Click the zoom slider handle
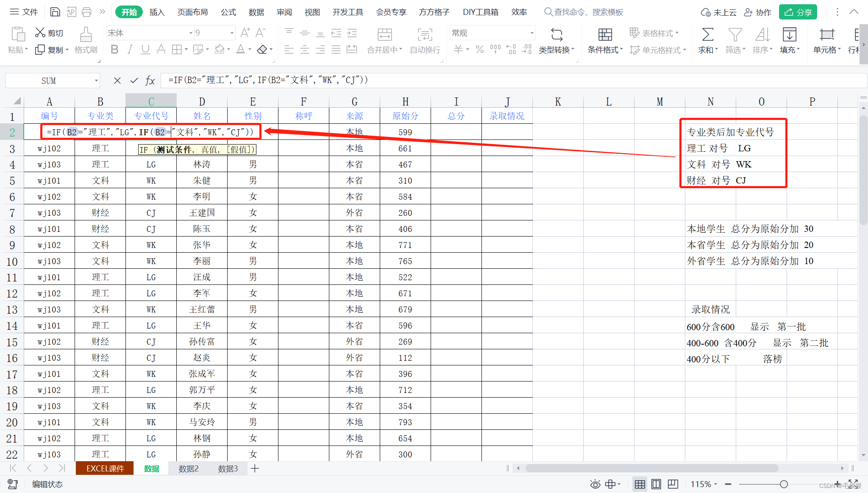 (784, 484)
